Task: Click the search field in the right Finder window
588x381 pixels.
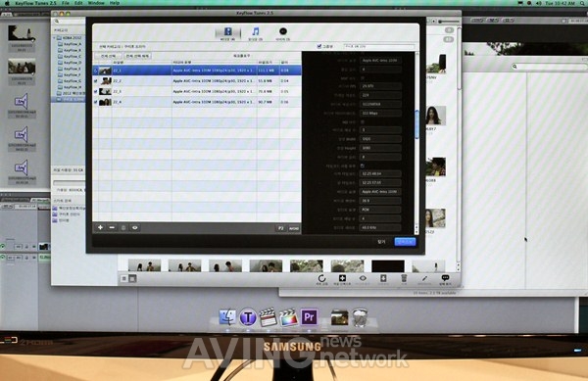Action: [549, 67]
